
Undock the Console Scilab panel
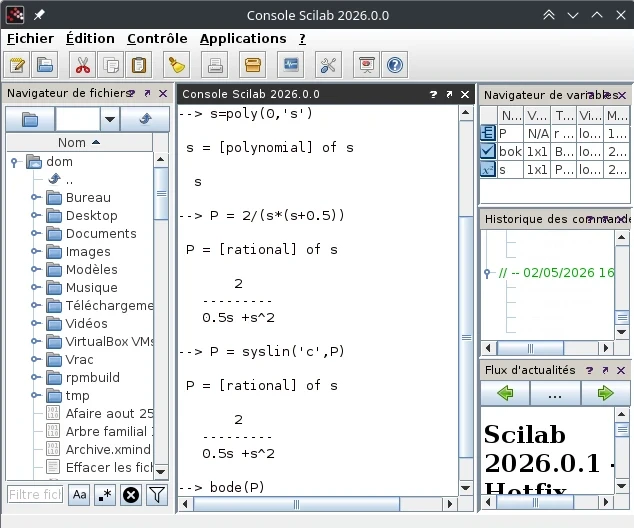click(x=449, y=94)
